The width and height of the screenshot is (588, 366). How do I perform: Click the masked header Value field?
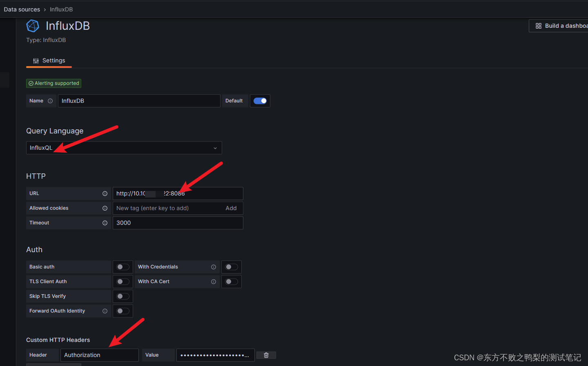216,355
